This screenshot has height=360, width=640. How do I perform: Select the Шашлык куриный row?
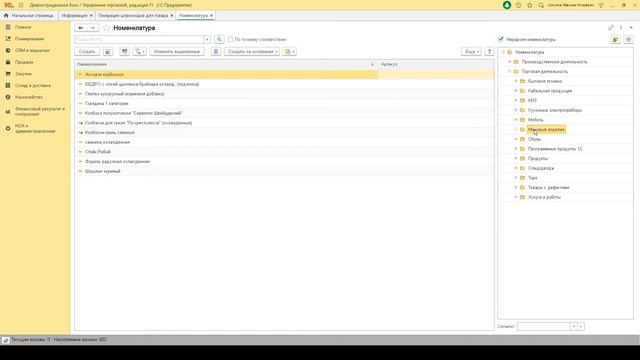tap(284, 171)
